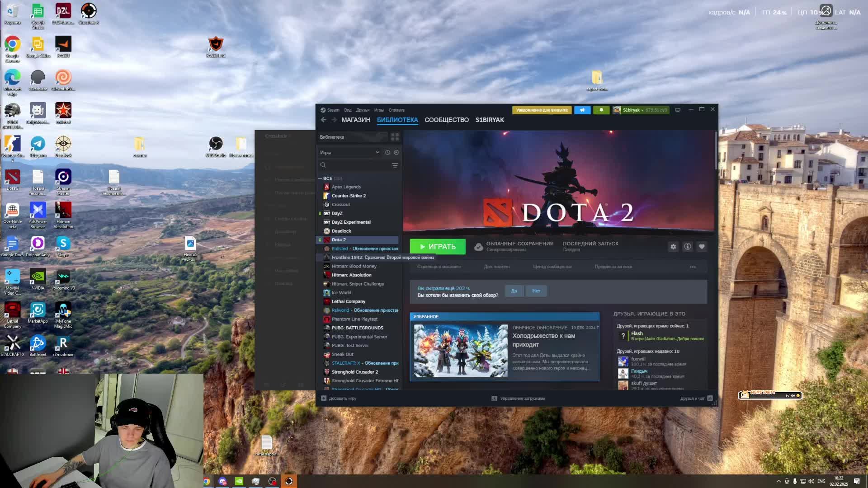Switch to МАГАЗИН tab
The width and height of the screenshot is (868, 488).
[356, 120]
